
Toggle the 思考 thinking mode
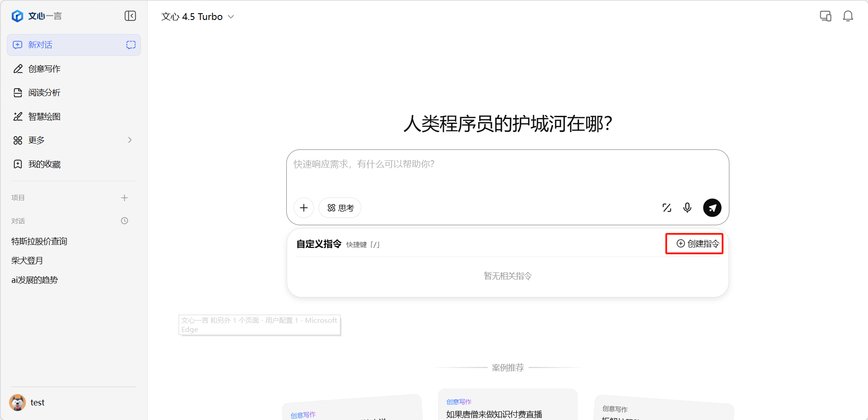point(340,208)
